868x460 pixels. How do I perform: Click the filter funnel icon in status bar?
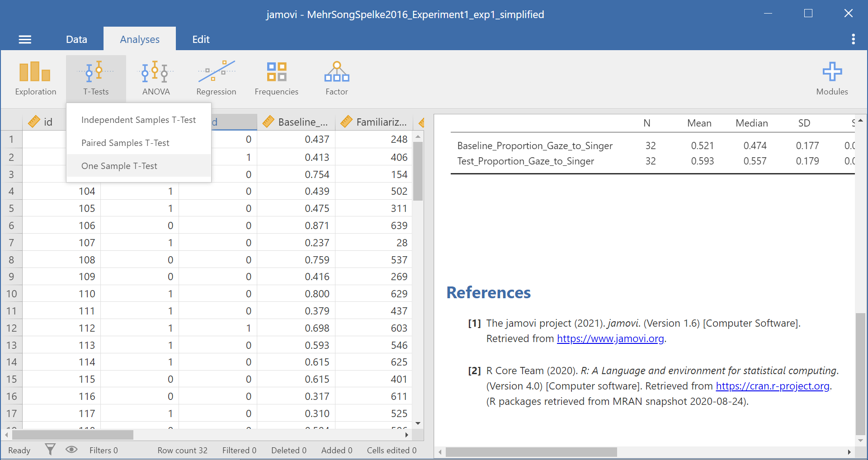tap(50, 450)
